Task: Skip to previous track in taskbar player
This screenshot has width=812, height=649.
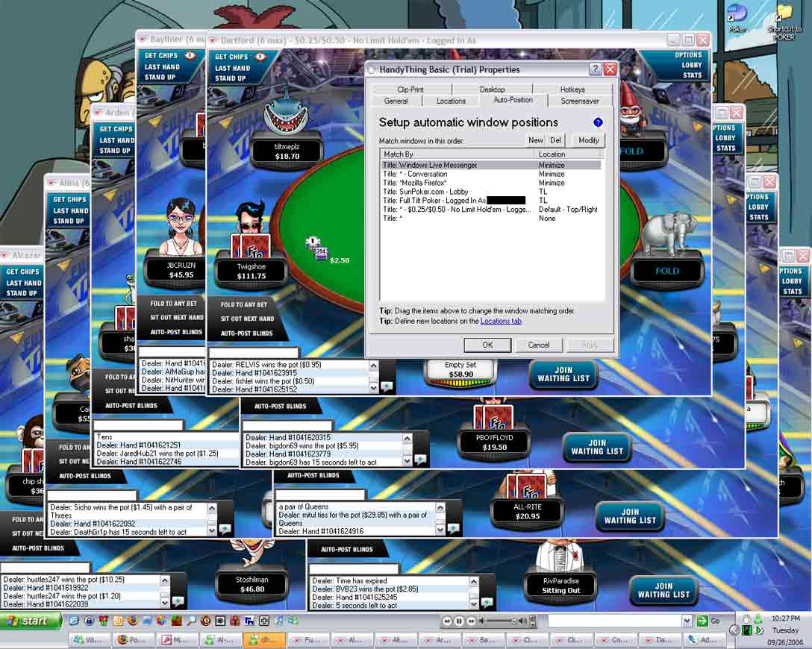Action: 447,621
